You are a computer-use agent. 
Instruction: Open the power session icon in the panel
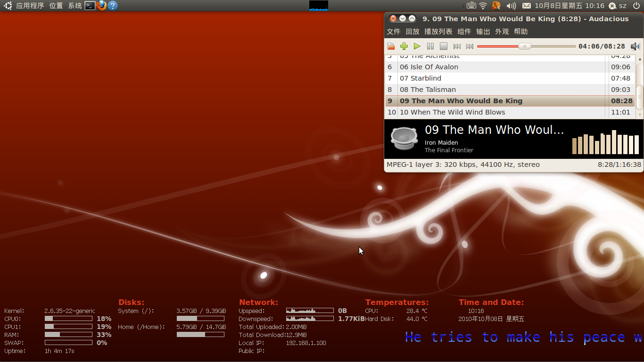636,6
